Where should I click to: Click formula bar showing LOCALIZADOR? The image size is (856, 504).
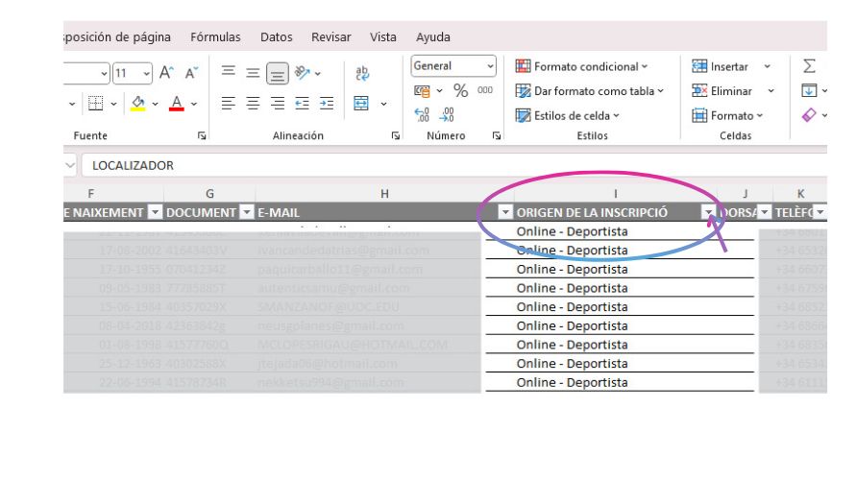click(x=454, y=165)
